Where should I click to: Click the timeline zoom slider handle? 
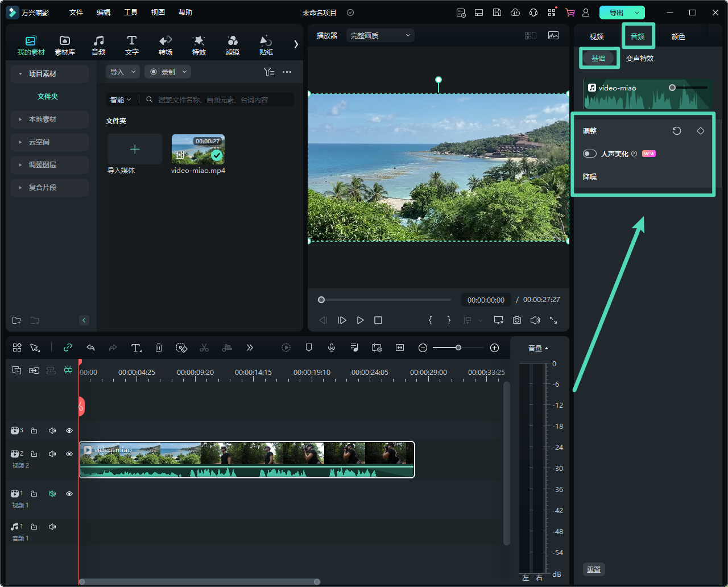tap(458, 348)
